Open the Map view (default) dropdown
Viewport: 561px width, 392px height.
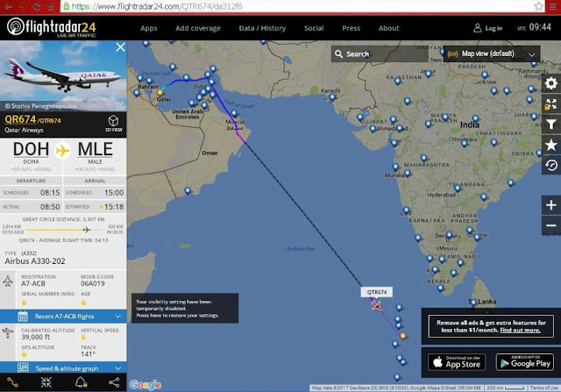point(492,53)
